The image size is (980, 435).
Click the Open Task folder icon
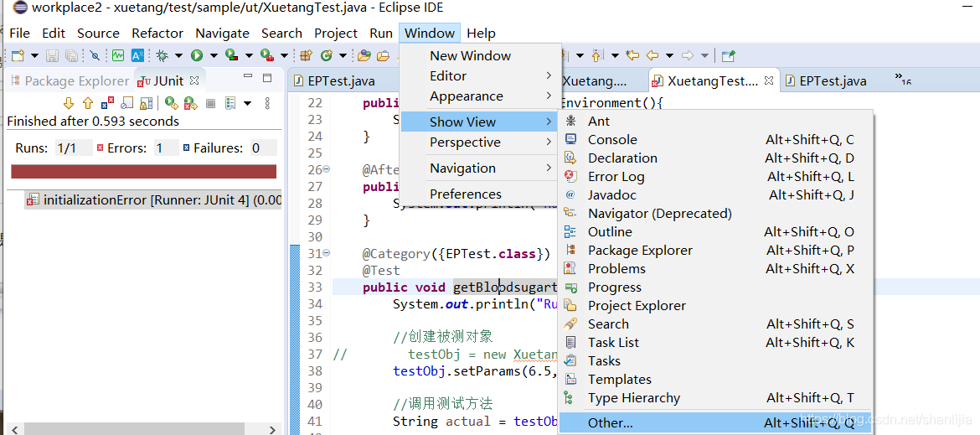(383, 55)
